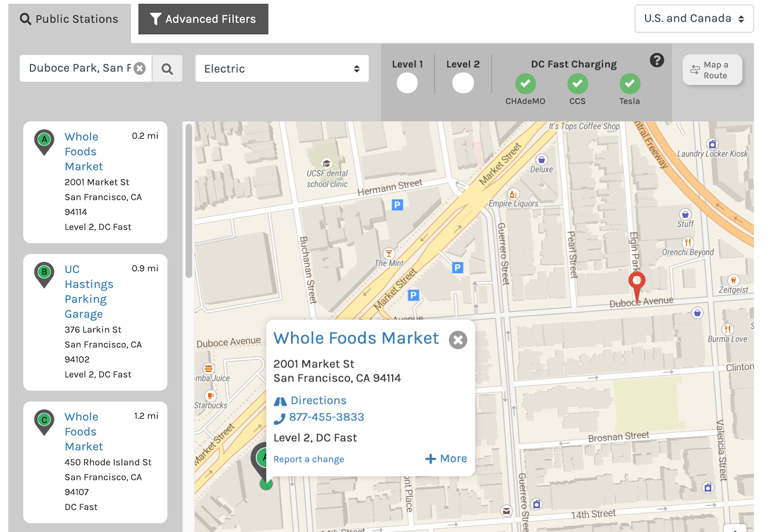Screen dimensions: 773x532
Task: Click station marker A in the results list
Action: (44, 142)
